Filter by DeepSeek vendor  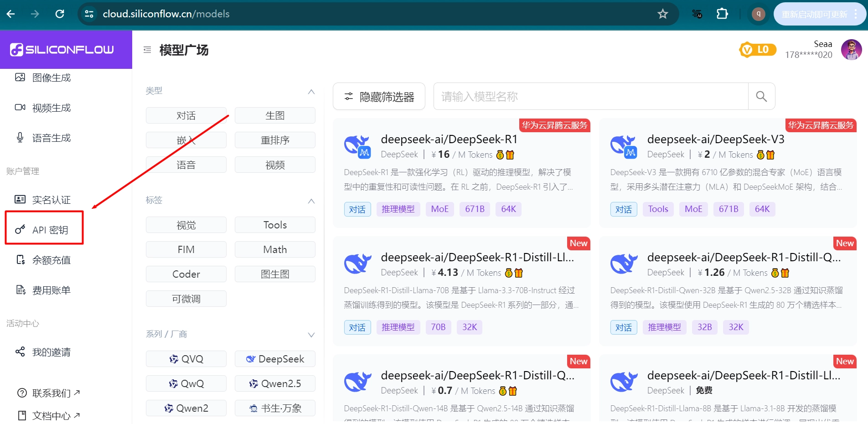(x=275, y=359)
